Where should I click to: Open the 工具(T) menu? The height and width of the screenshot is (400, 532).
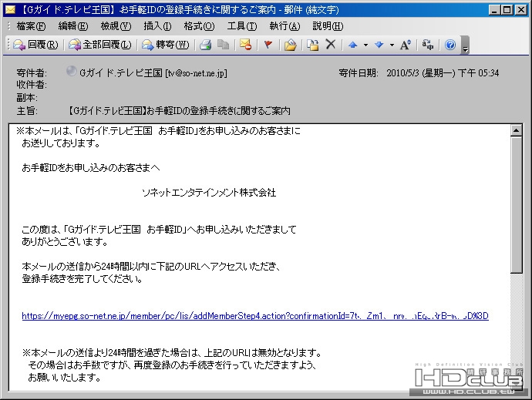[x=242, y=26]
